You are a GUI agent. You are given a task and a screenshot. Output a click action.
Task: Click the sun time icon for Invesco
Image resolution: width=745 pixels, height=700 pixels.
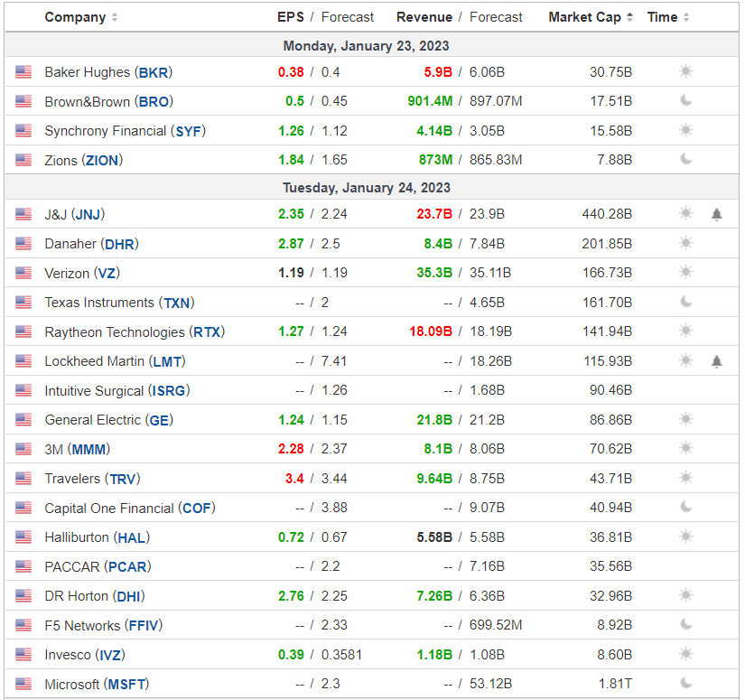(x=685, y=654)
